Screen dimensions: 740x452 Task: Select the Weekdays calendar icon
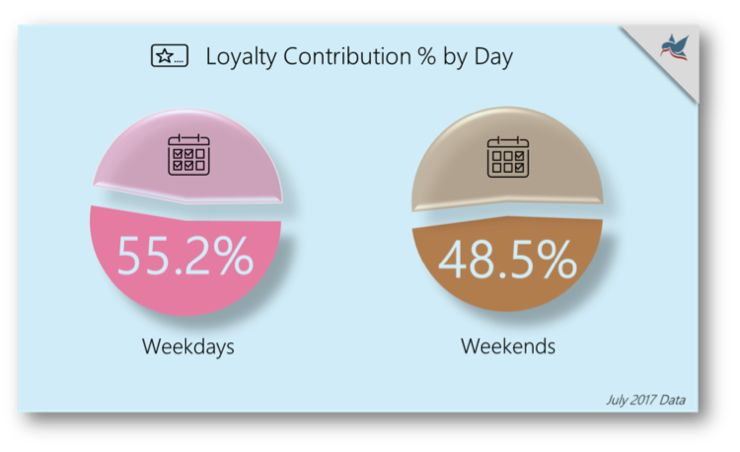pos(189,154)
